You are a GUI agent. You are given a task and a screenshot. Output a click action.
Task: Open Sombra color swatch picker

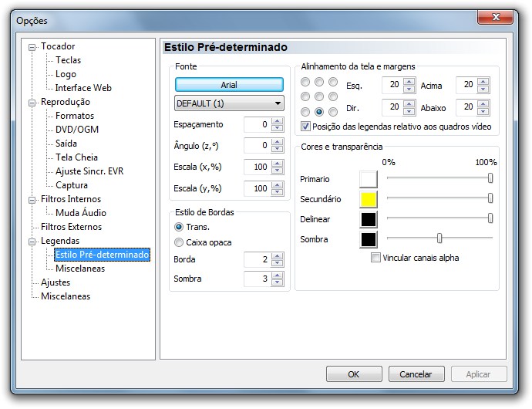click(x=369, y=239)
